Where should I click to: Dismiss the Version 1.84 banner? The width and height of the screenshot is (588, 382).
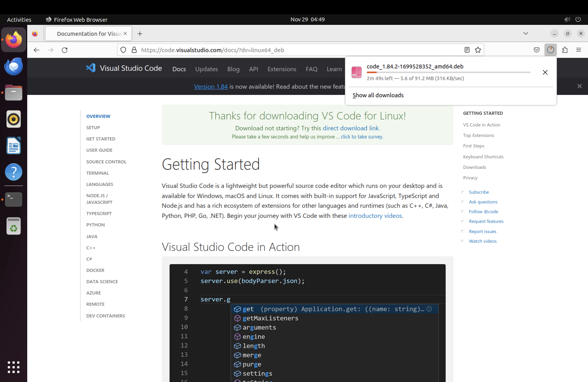pos(580,86)
